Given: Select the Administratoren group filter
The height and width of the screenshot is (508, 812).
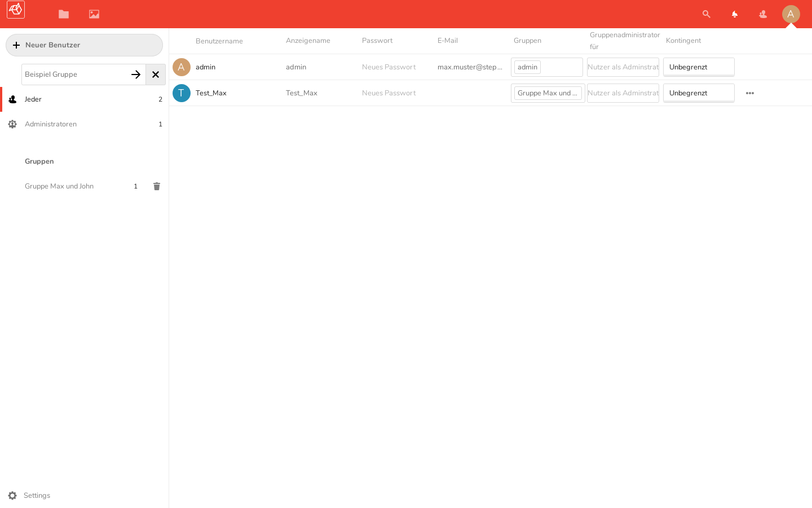Looking at the screenshot, I should tap(85, 124).
